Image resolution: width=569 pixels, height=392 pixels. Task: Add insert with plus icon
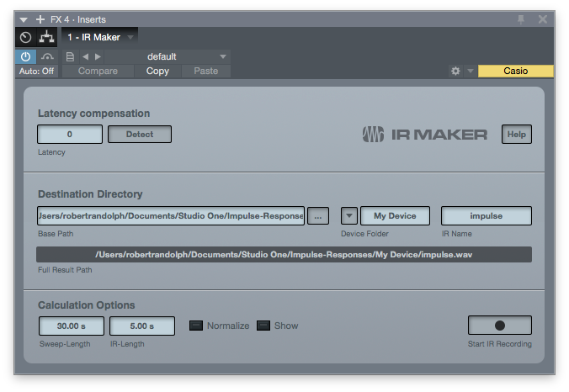(40, 19)
